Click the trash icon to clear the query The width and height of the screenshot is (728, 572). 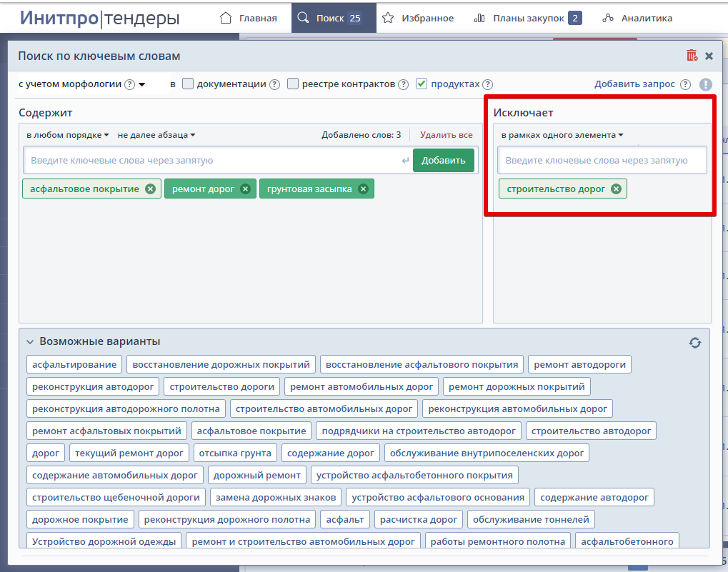692,56
